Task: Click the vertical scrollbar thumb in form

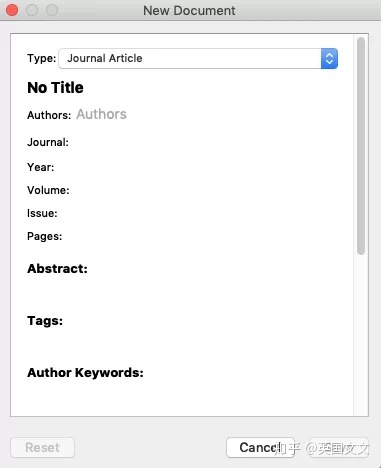Action: pos(361,146)
